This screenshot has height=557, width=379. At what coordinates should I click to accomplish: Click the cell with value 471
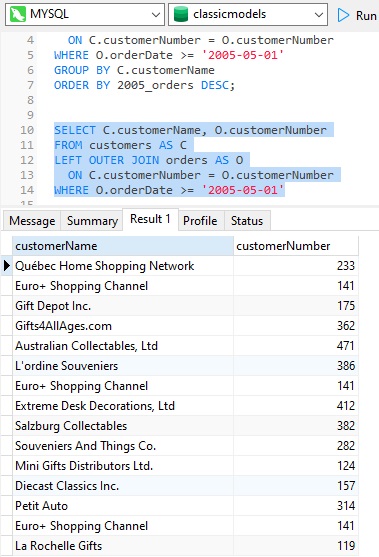click(x=296, y=346)
